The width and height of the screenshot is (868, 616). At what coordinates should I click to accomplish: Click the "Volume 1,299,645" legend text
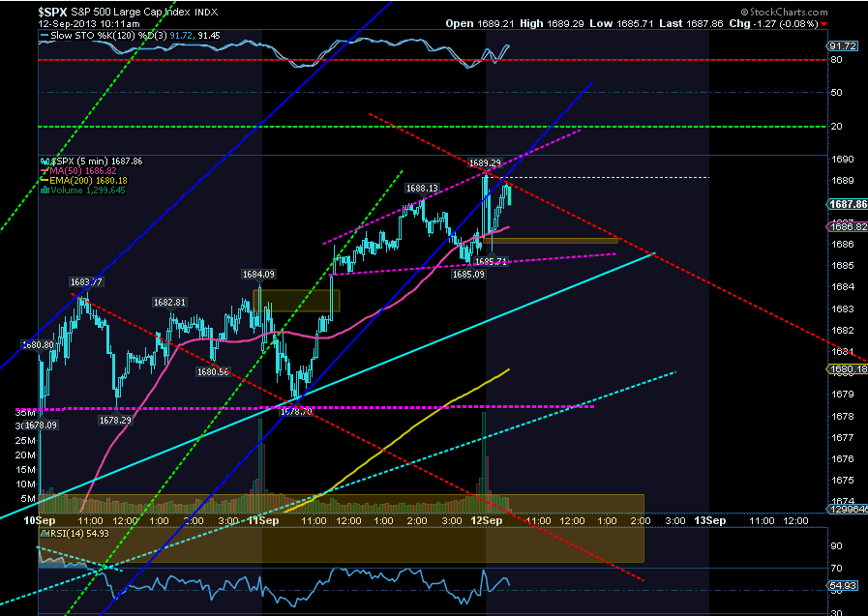point(87,191)
